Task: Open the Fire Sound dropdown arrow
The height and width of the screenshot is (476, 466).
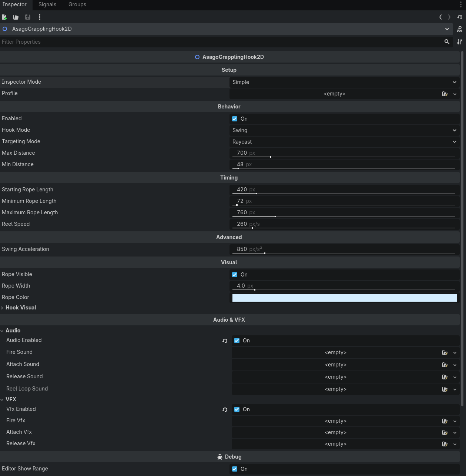Action: (x=455, y=353)
